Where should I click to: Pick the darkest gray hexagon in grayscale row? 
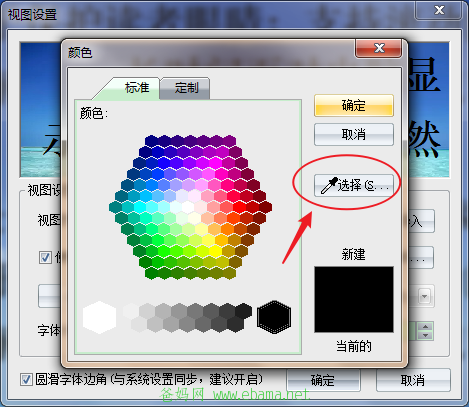click(x=244, y=311)
